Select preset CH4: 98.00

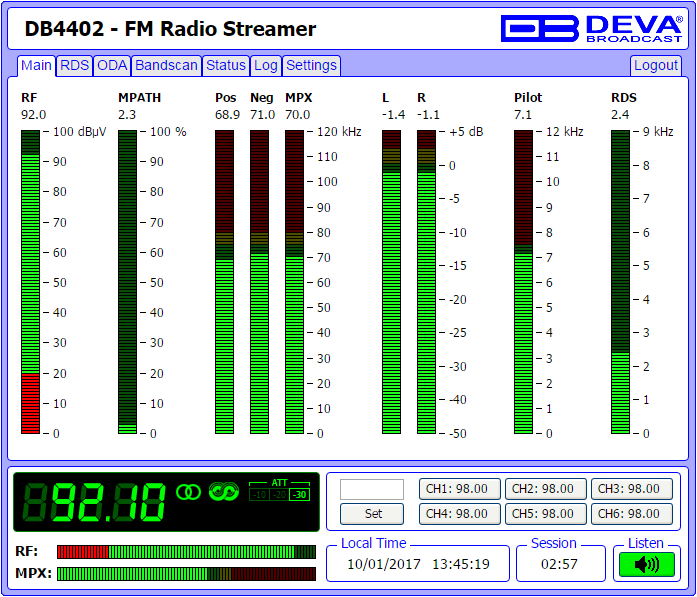pyautogui.click(x=460, y=514)
